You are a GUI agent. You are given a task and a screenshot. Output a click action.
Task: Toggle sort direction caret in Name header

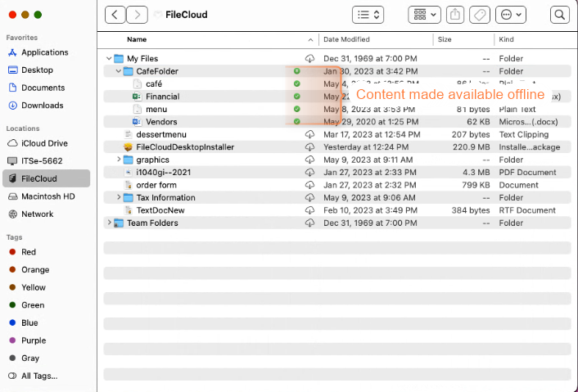(x=310, y=40)
